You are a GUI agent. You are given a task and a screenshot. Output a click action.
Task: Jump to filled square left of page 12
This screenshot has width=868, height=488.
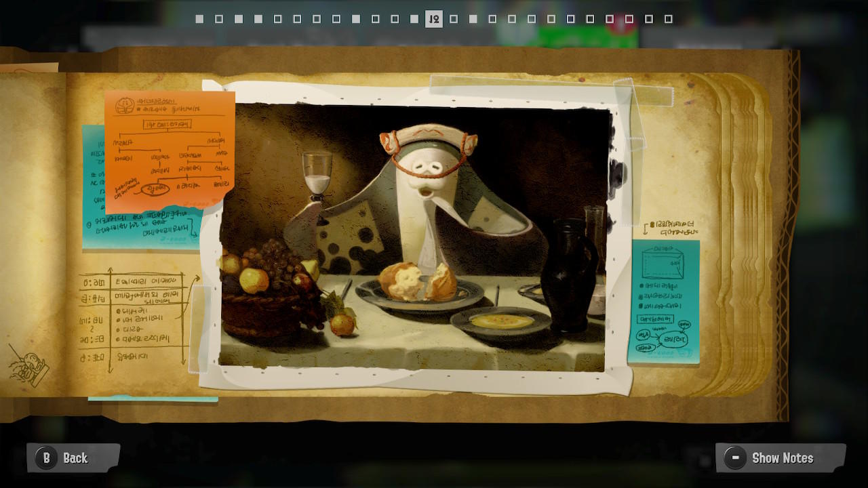tap(414, 19)
